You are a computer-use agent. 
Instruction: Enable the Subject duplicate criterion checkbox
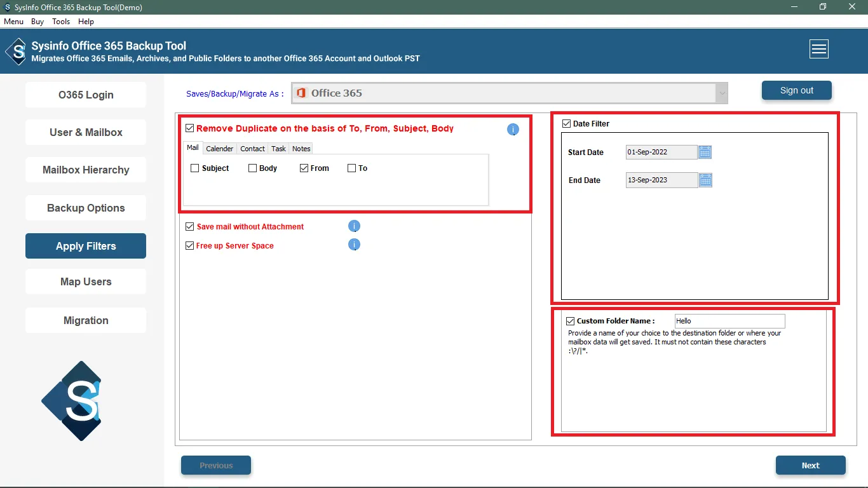coord(195,168)
